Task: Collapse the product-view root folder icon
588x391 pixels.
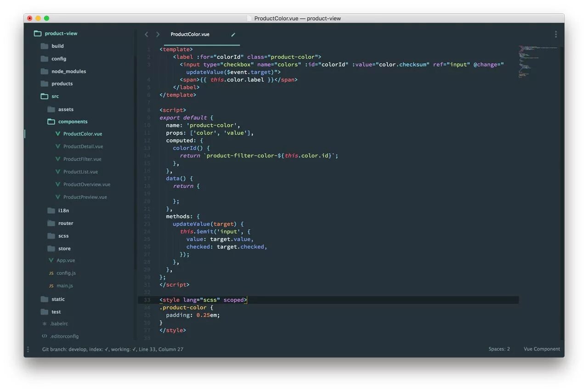Action: point(38,34)
